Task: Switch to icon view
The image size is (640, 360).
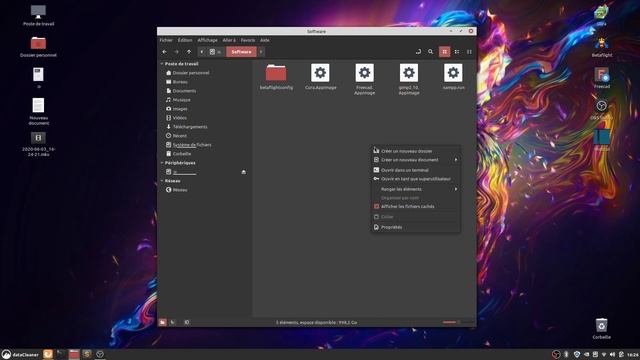Action: [444, 52]
